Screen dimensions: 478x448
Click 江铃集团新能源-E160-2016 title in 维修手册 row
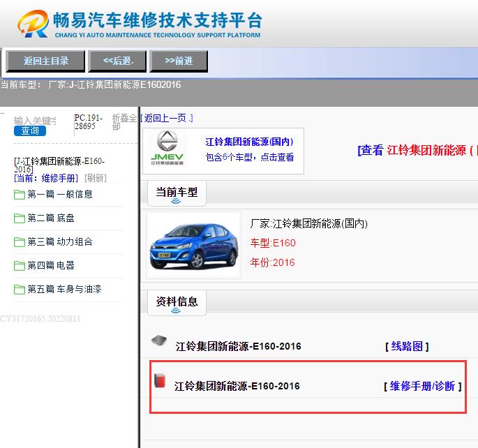click(237, 386)
